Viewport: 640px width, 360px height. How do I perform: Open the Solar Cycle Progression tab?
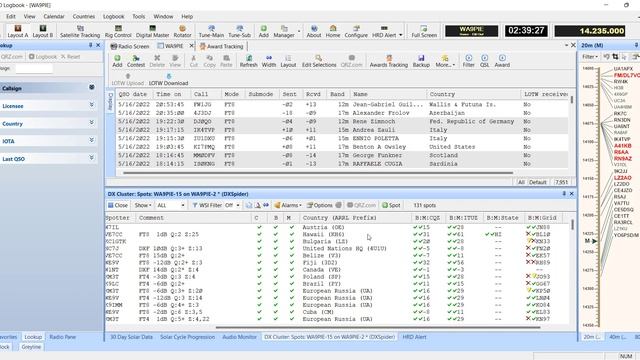tap(187, 337)
